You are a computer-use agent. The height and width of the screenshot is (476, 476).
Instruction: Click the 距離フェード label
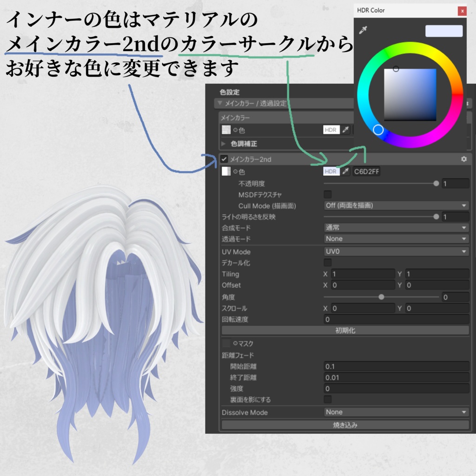pyautogui.click(x=238, y=355)
